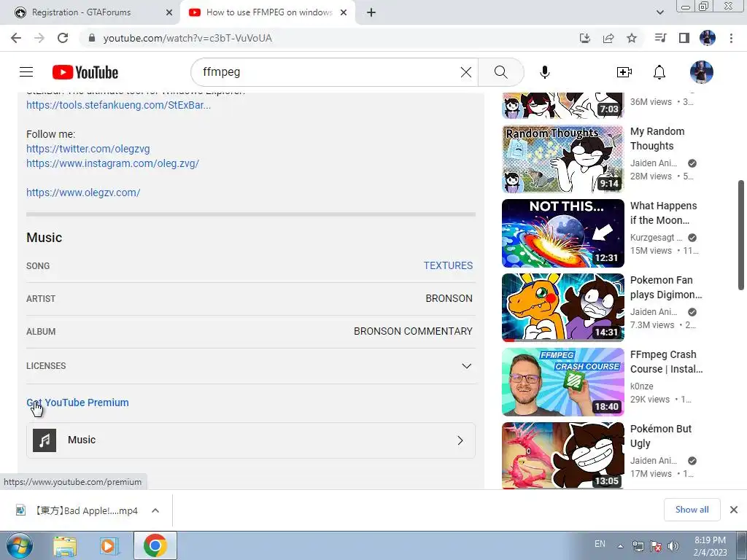Open Music card chevron arrow
The height and width of the screenshot is (560, 747).
(460, 440)
